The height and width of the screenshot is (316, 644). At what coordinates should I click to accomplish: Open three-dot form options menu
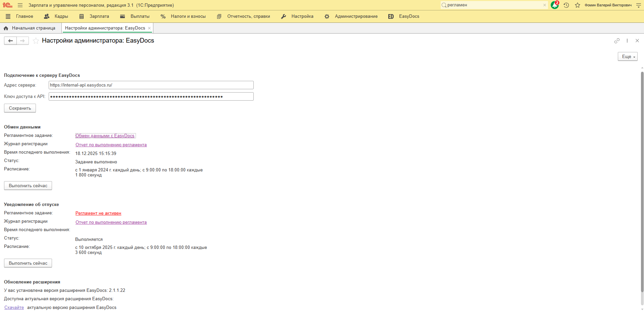click(627, 41)
